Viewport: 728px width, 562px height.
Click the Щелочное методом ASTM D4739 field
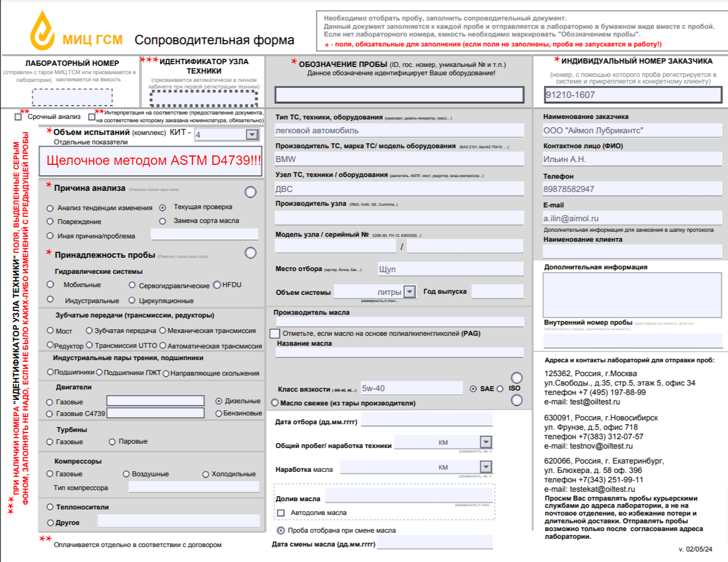click(150, 161)
